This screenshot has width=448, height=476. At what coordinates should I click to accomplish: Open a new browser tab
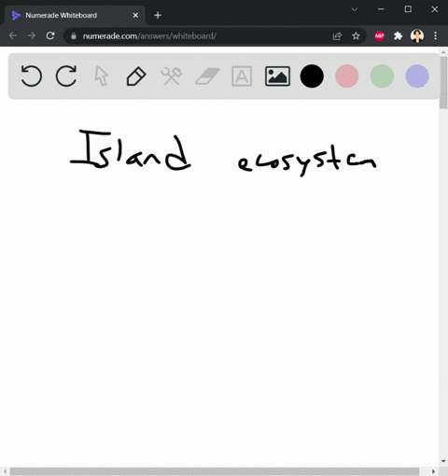click(x=158, y=15)
